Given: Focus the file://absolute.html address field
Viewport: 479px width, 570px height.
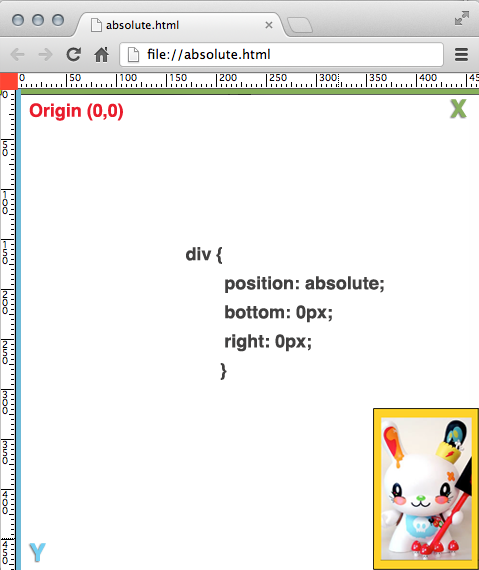Looking at the screenshot, I should [x=281, y=55].
